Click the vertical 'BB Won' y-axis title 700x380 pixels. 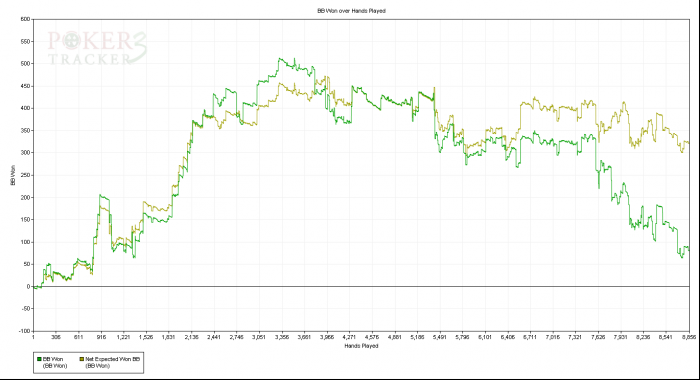[x=13, y=175]
